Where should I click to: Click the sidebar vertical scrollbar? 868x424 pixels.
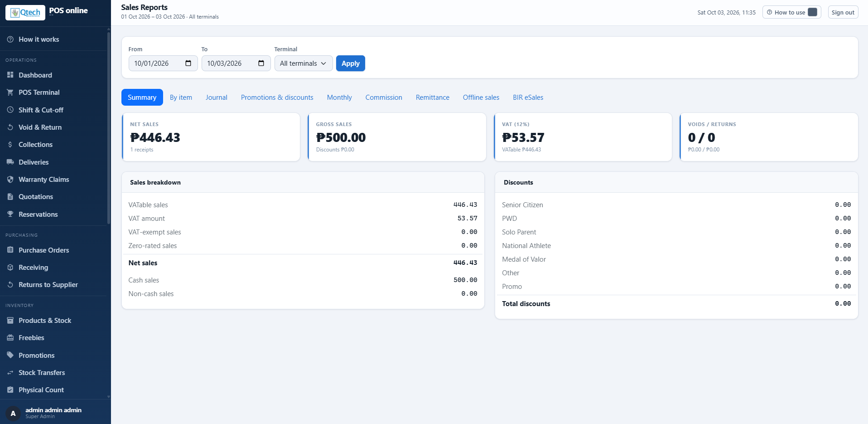point(109,127)
